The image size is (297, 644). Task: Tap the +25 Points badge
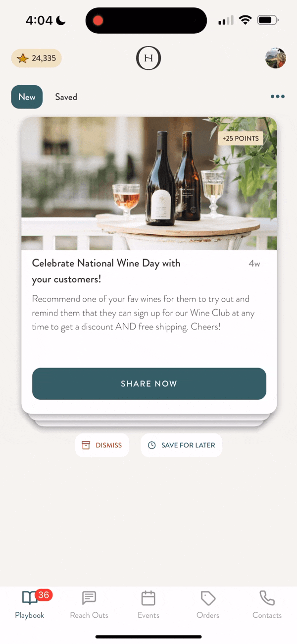pyautogui.click(x=241, y=139)
